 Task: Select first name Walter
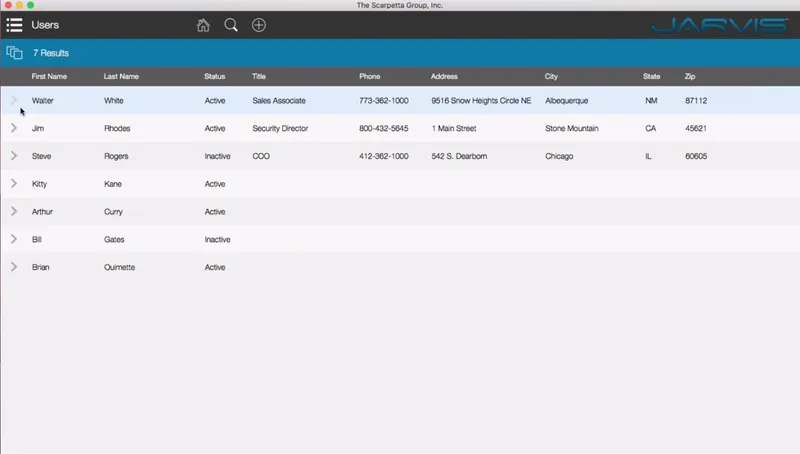[x=42, y=100]
